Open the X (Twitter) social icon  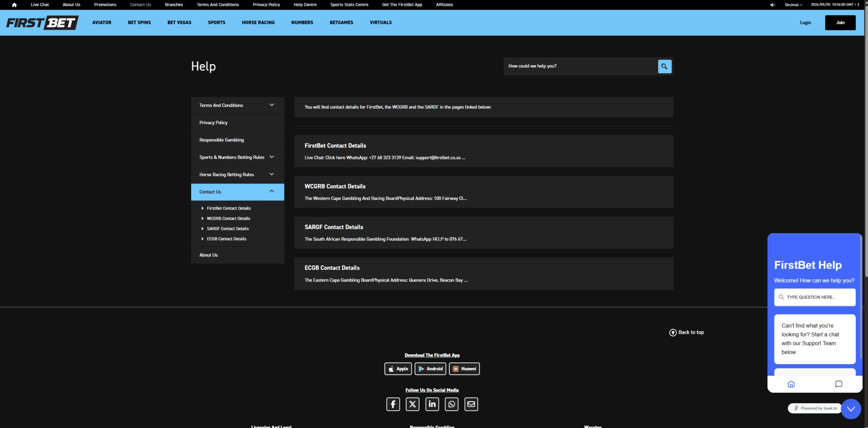pyautogui.click(x=412, y=404)
